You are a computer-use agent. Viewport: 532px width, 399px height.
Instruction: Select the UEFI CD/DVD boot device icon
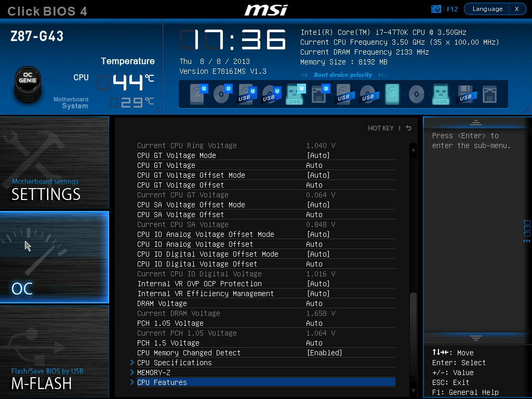222,94
